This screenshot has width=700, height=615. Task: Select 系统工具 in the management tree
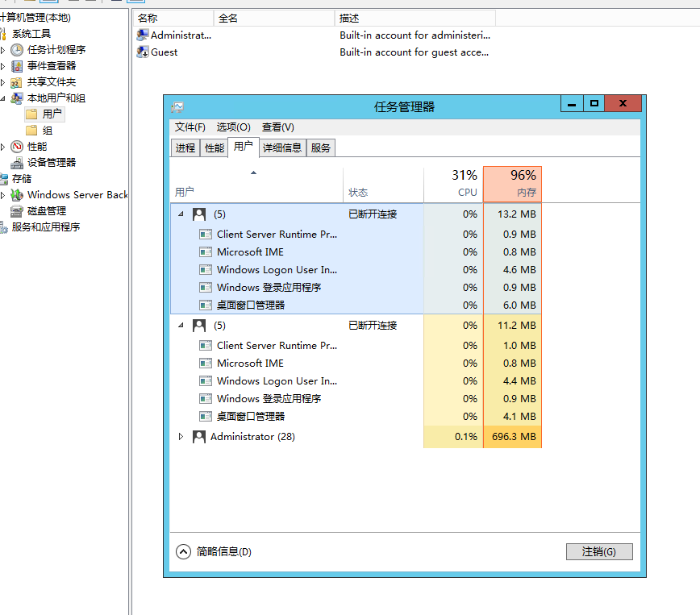[31, 34]
